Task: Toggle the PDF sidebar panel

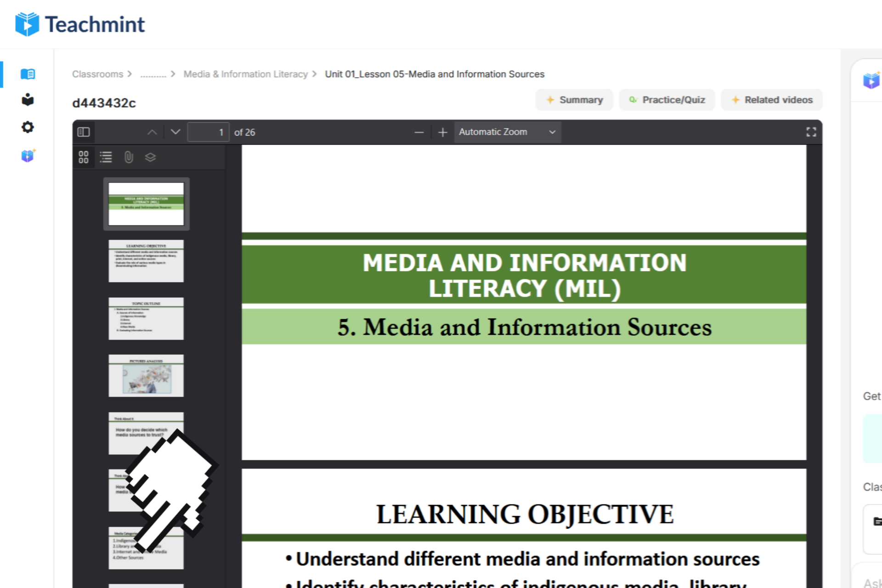Action: (84, 132)
